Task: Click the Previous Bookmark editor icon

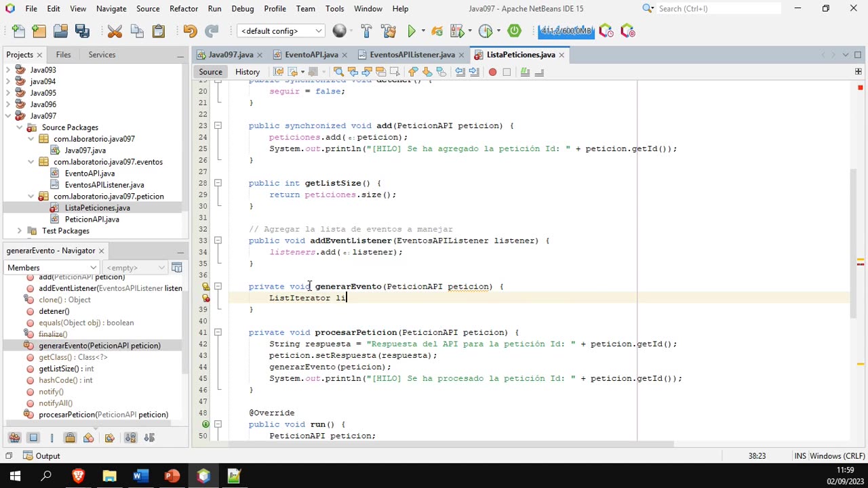Action: pos(414,72)
